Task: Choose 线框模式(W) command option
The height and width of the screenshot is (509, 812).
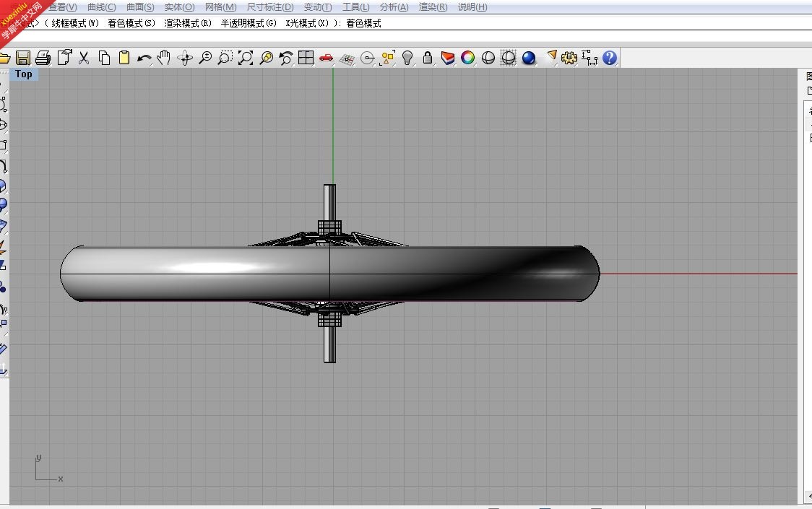Action: click(x=74, y=23)
